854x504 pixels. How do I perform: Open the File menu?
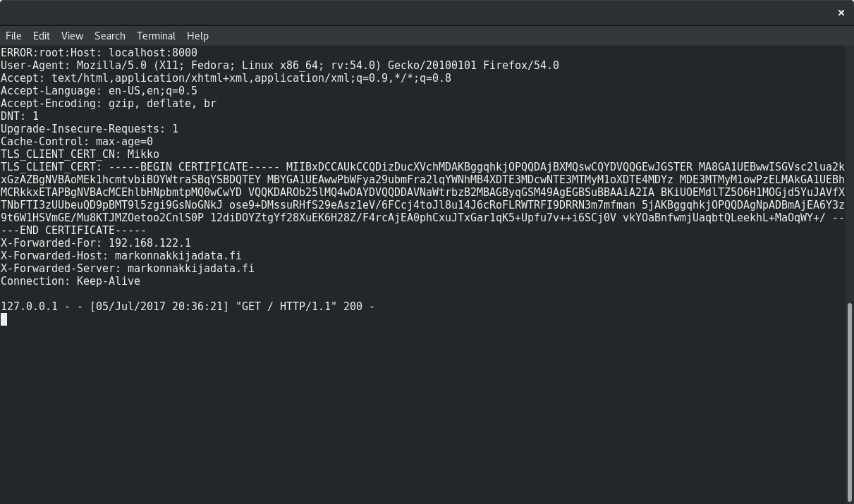(x=13, y=36)
